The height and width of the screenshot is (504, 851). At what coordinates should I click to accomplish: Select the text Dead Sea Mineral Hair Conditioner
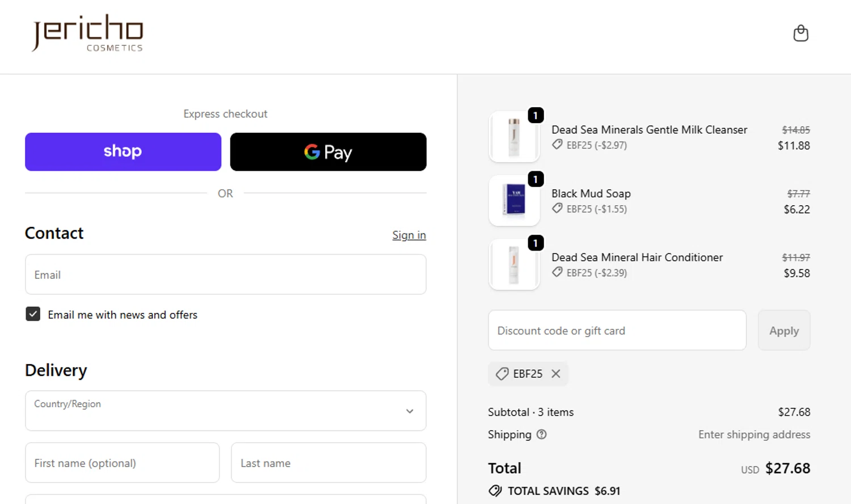[x=637, y=257]
